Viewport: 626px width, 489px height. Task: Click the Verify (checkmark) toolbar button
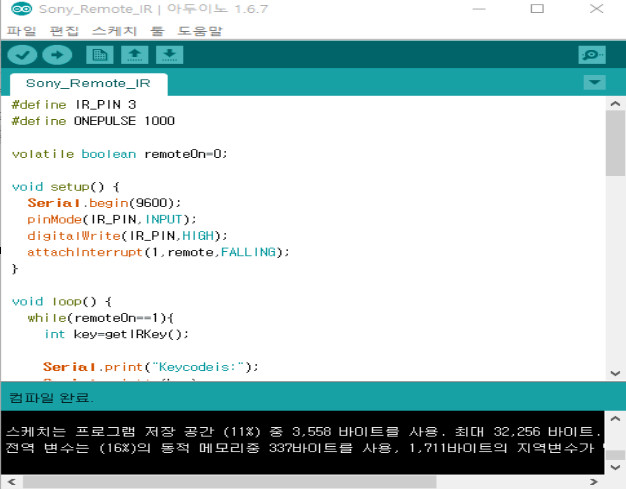(x=22, y=55)
